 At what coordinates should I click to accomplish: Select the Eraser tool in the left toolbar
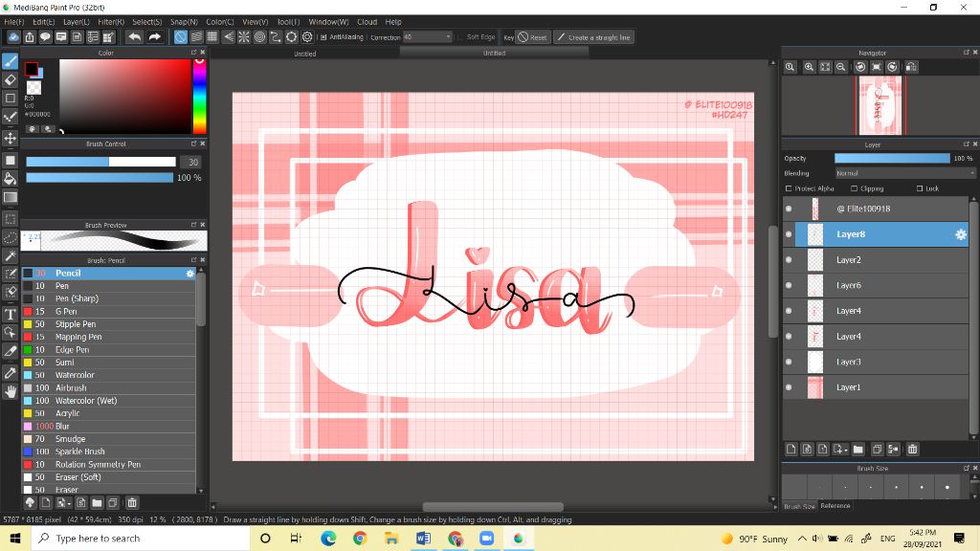pos(10,79)
